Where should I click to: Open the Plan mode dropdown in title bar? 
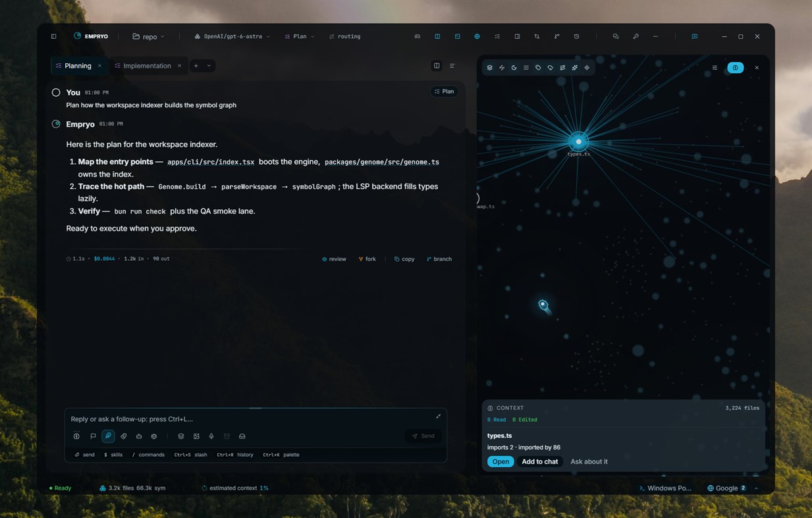click(300, 36)
